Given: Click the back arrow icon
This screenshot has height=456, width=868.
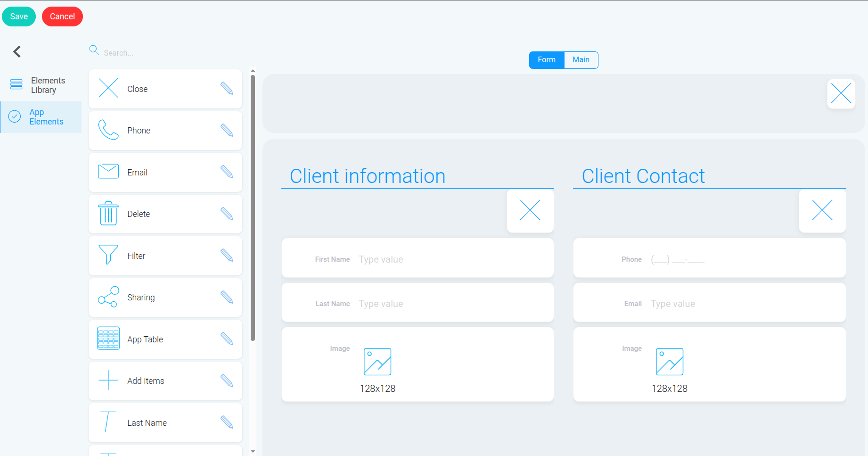Looking at the screenshot, I should click(x=17, y=51).
